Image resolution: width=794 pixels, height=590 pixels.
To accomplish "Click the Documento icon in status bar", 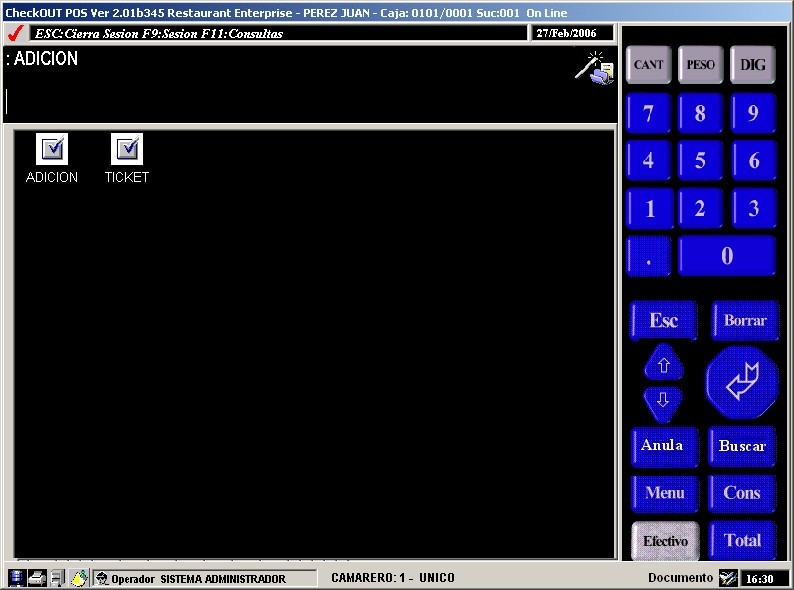I will pyautogui.click(x=728, y=578).
